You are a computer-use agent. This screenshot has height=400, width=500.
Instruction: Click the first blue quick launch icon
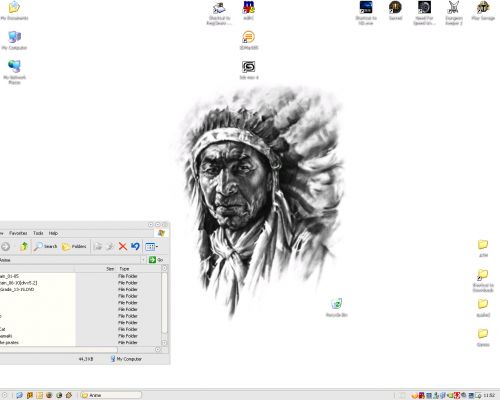pos(19,395)
